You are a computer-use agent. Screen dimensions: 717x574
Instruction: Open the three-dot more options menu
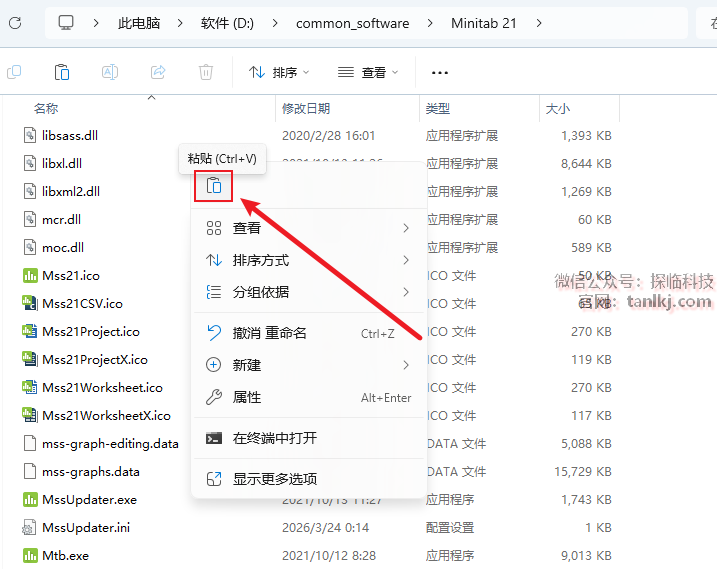click(439, 73)
